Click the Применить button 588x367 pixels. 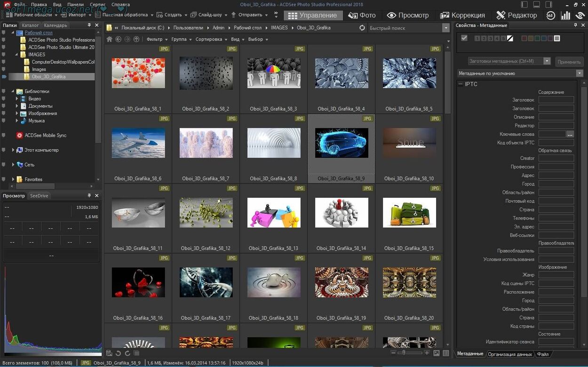569,62
